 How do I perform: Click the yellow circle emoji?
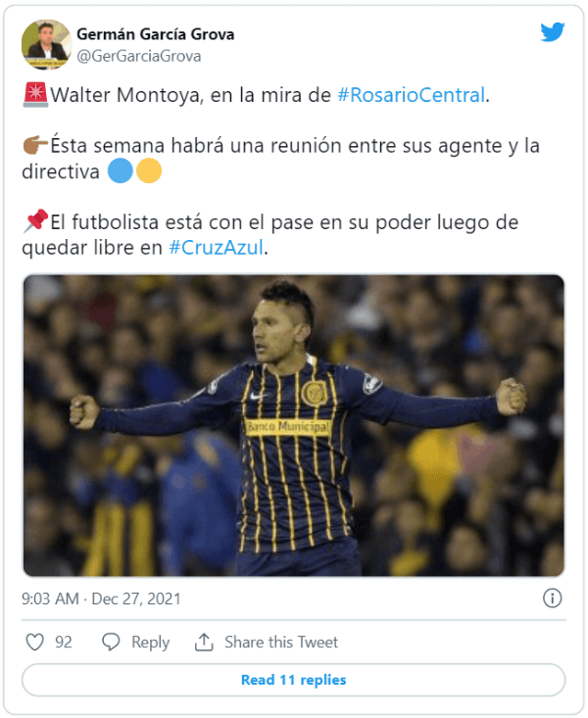click(148, 172)
